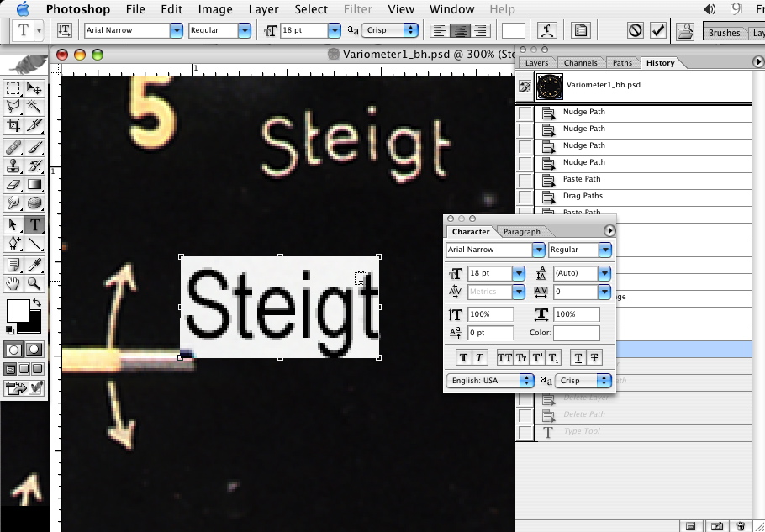Open the Filter menu
The height and width of the screenshot is (532, 765).
point(357,9)
